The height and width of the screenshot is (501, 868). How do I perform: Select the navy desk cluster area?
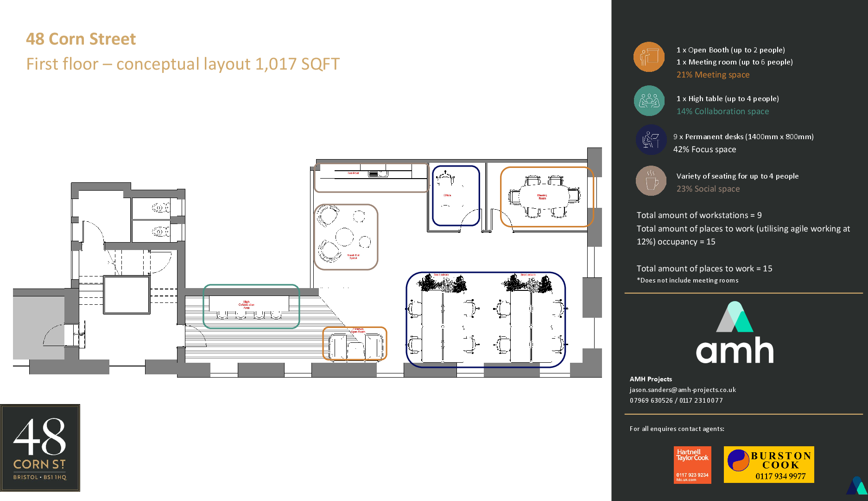point(486,320)
